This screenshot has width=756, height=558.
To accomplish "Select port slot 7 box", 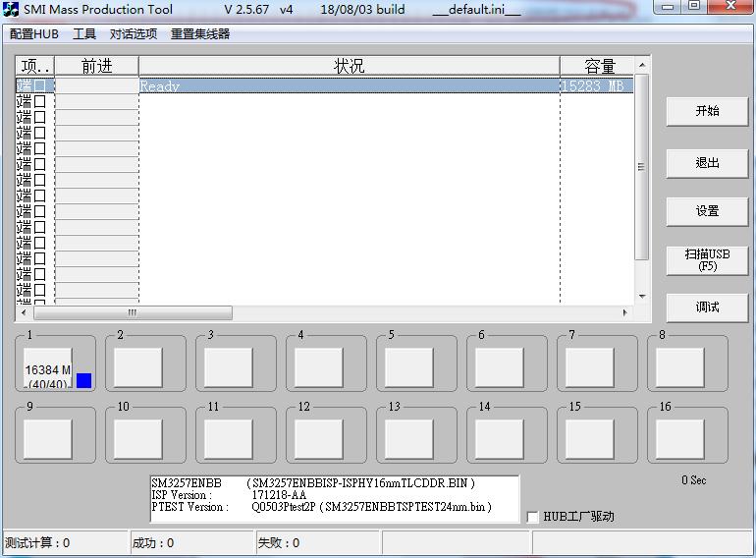I will 590,368.
